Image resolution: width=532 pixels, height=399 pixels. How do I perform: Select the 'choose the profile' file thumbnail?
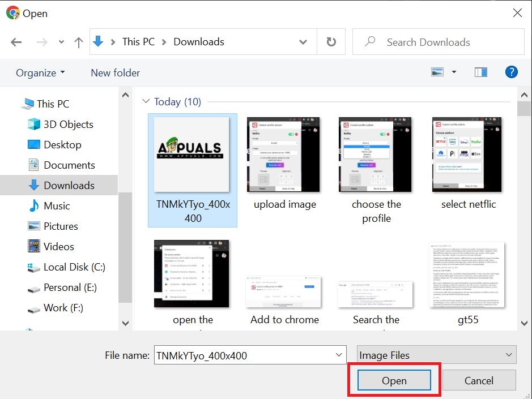click(x=375, y=155)
